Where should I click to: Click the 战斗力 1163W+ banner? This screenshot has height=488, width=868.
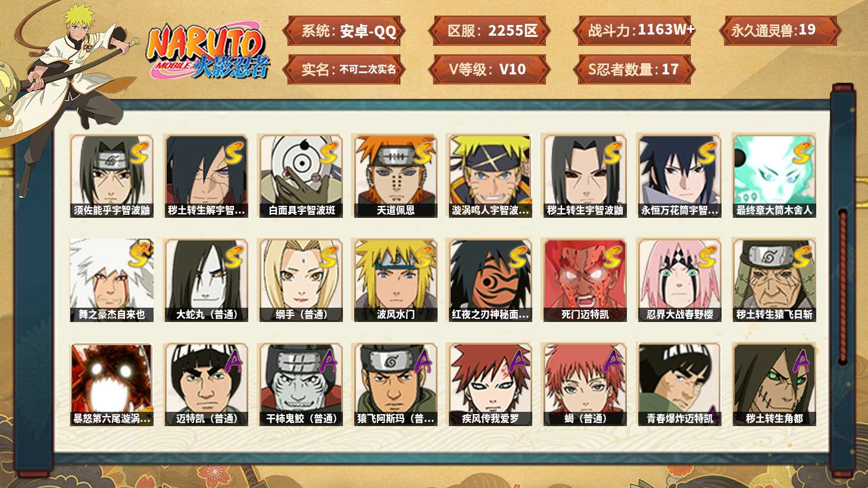tap(635, 30)
